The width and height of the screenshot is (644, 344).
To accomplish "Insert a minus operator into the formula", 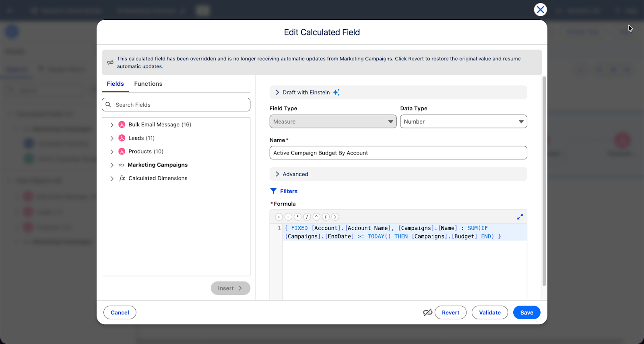I will coord(288,217).
